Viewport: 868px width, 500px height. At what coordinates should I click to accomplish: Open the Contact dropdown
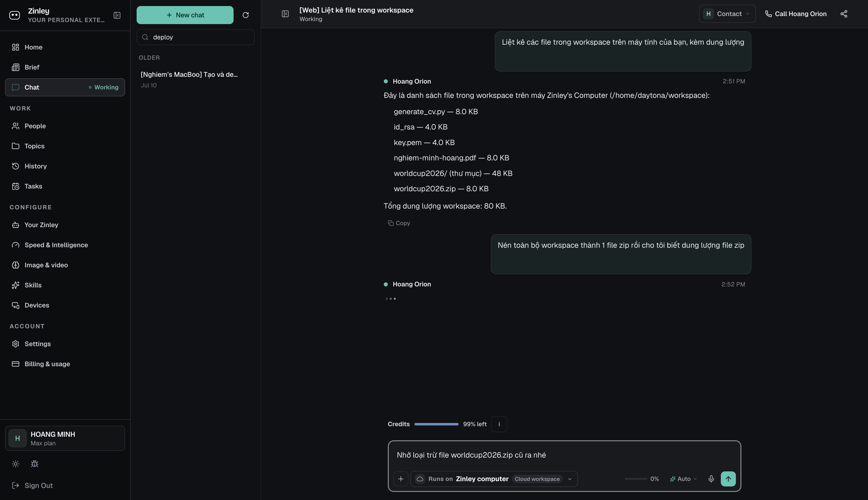pos(727,14)
